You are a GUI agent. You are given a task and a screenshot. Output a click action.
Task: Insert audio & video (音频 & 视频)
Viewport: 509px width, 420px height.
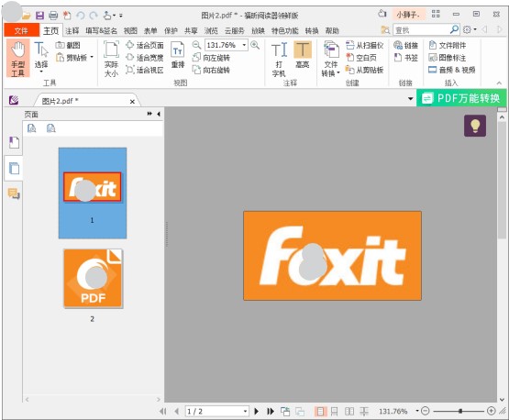(452, 70)
